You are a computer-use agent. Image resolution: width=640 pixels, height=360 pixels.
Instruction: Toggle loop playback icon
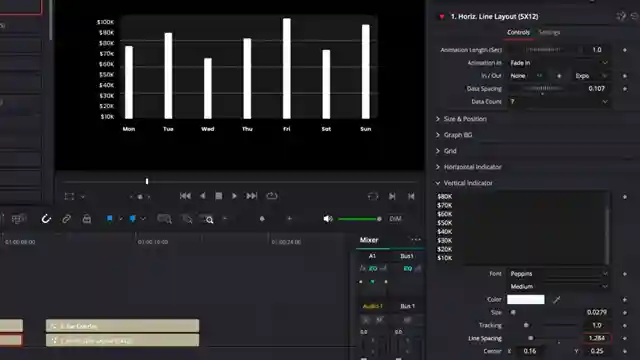[271, 196]
